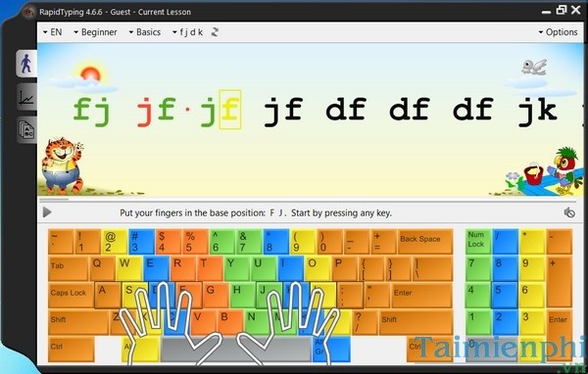This screenshot has height=374, width=588.
Task: Click the 4 $ key
Action: 169,242
